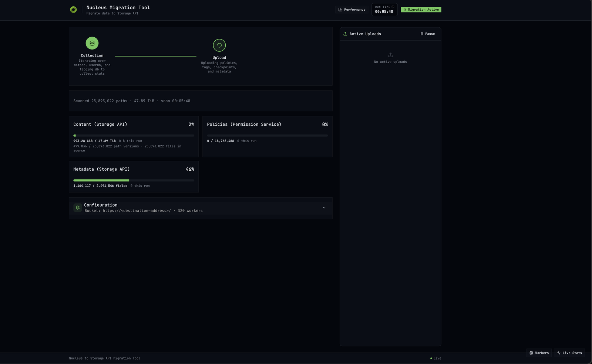Image resolution: width=592 pixels, height=364 pixels.
Task: Click the Metadata (Storage API) progress bar
Action: (134, 180)
